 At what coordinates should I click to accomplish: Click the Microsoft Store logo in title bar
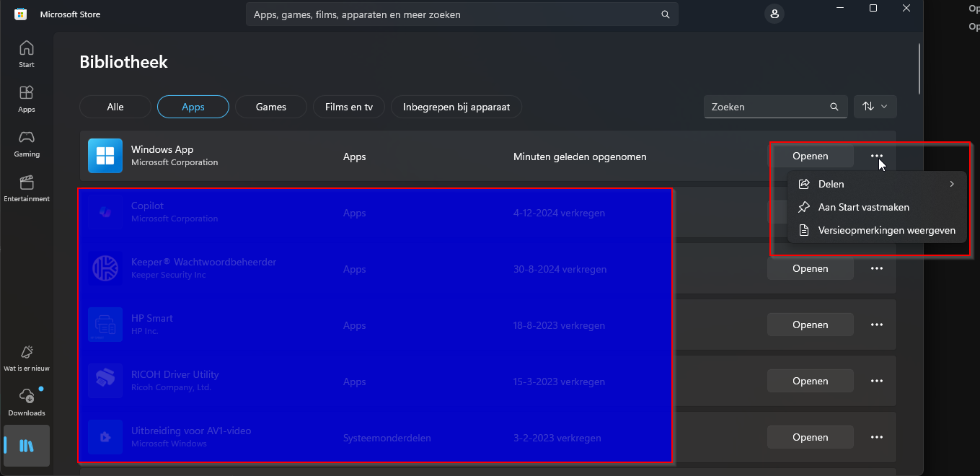tap(21, 14)
